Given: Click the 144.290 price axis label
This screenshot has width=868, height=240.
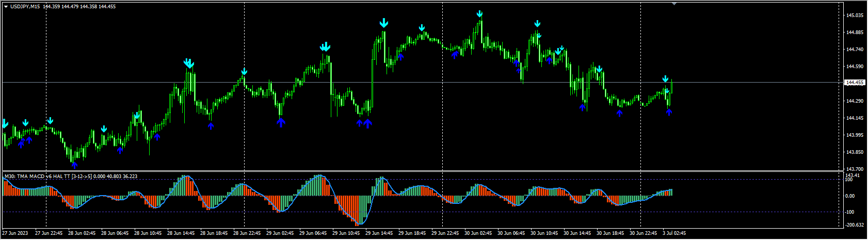Looking at the screenshot, I should [855, 101].
